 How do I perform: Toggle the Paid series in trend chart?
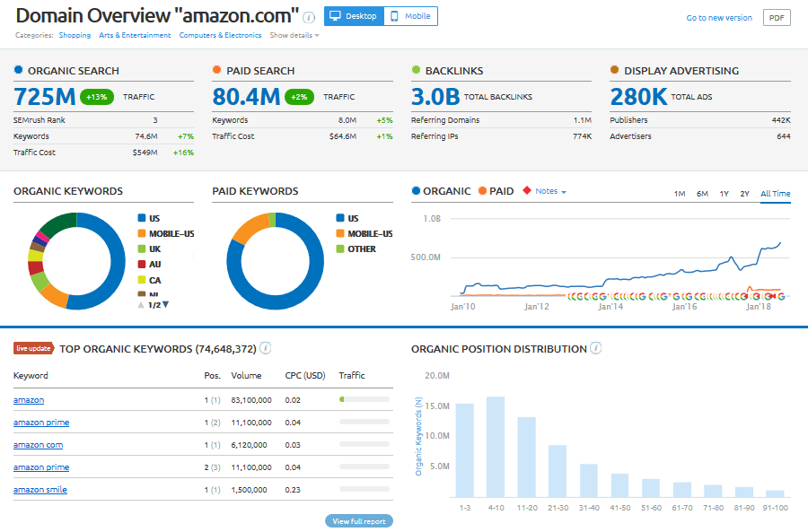496,191
